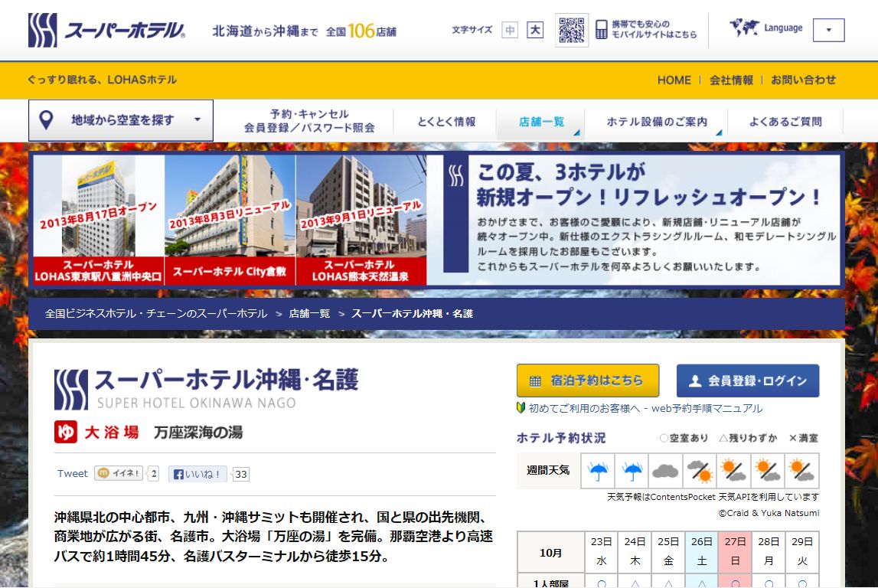Click the banner headline この夏、3ホテルが
This screenshot has height=588, width=878.
(561, 172)
